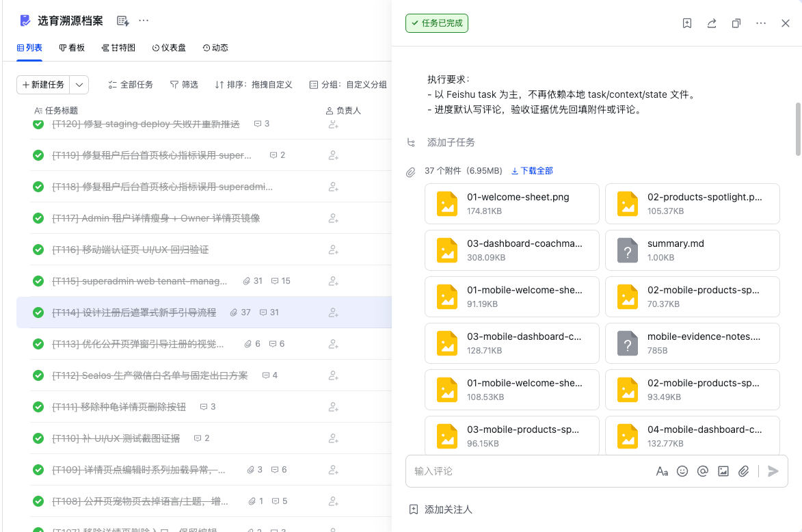Viewport: 802px width, 532px height.
Task: Open the 筛选 filter options
Action: 184,84
